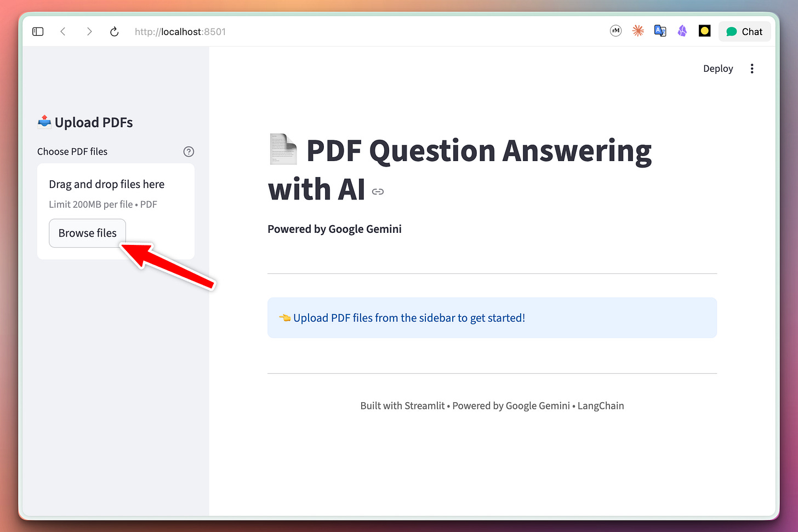Screen dimensions: 798x532
Task: Reload the localhost page
Action: tap(114, 32)
